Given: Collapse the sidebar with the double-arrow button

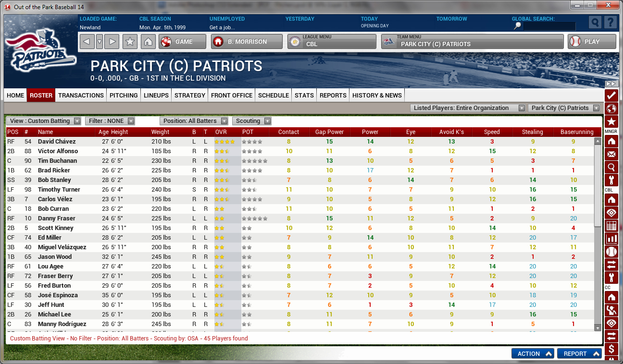Looking at the screenshot, I should point(611,84).
